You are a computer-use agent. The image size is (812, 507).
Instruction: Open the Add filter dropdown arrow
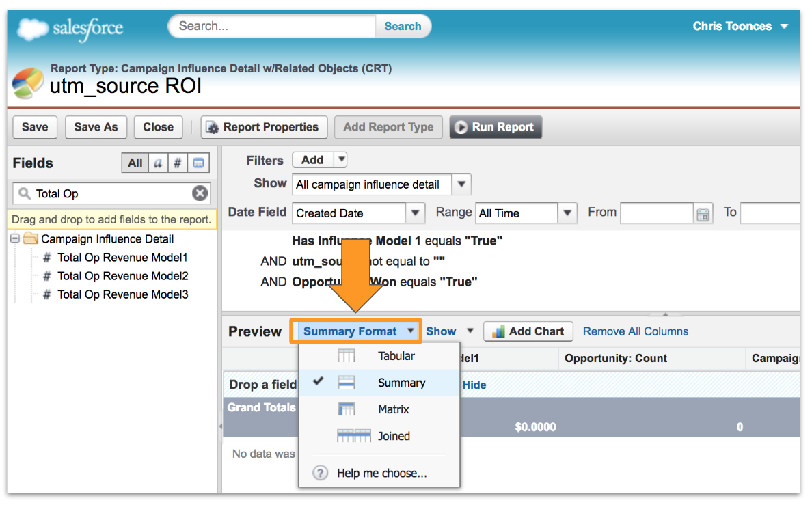tap(341, 159)
